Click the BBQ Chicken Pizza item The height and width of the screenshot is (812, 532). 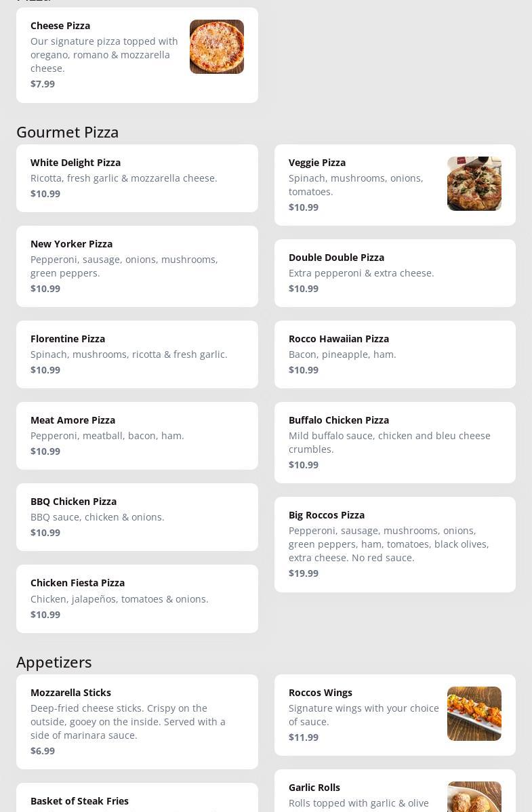(137, 517)
